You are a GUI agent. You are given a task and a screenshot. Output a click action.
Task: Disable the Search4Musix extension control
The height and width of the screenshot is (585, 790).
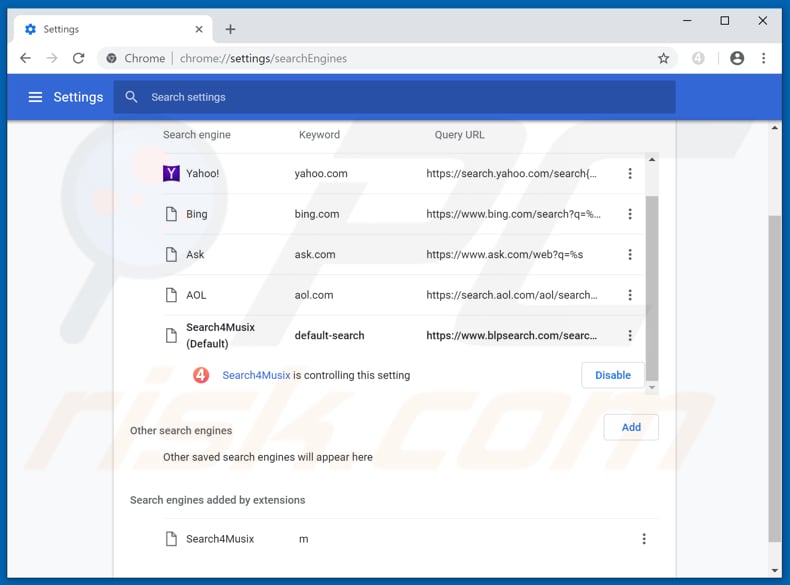point(613,375)
